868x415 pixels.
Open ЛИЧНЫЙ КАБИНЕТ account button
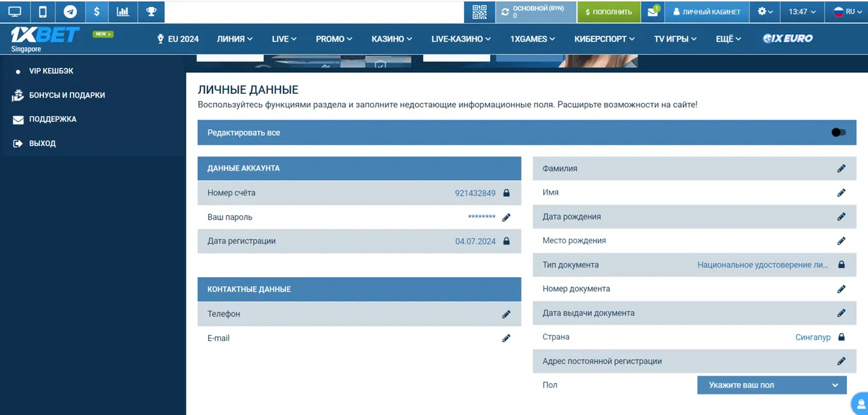tap(707, 12)
